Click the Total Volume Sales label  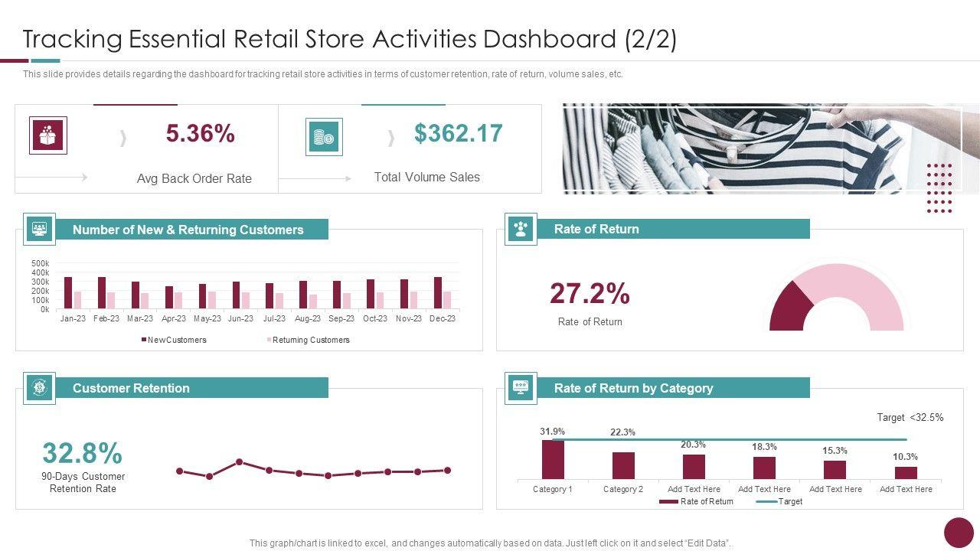coord(427,177)
